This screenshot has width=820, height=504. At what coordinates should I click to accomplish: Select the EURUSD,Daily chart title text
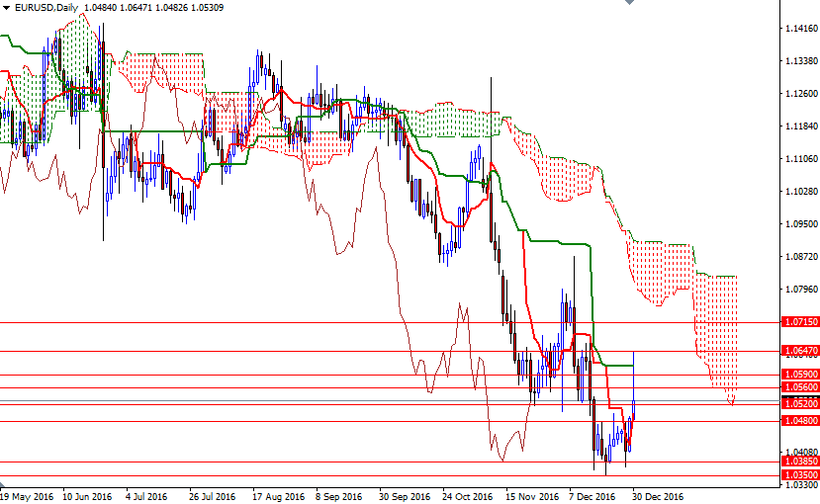click(x=46, y=7)
